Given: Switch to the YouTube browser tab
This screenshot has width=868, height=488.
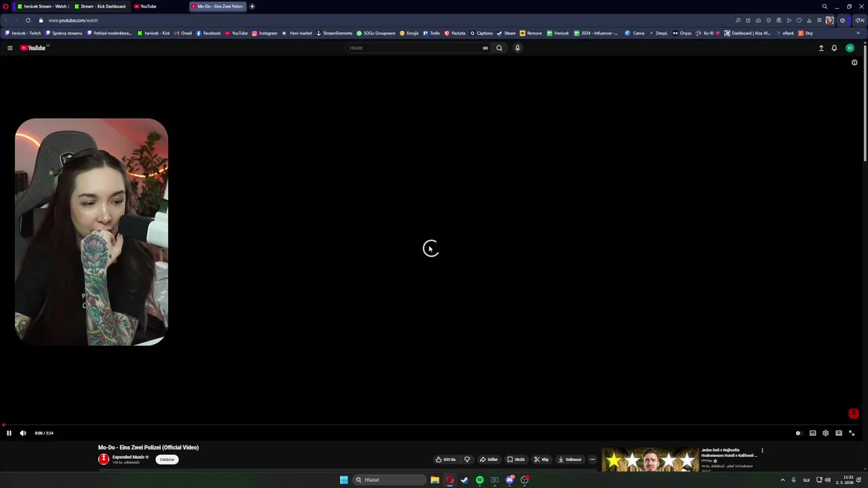Looking at the screenshot, I should click(159, 6).
